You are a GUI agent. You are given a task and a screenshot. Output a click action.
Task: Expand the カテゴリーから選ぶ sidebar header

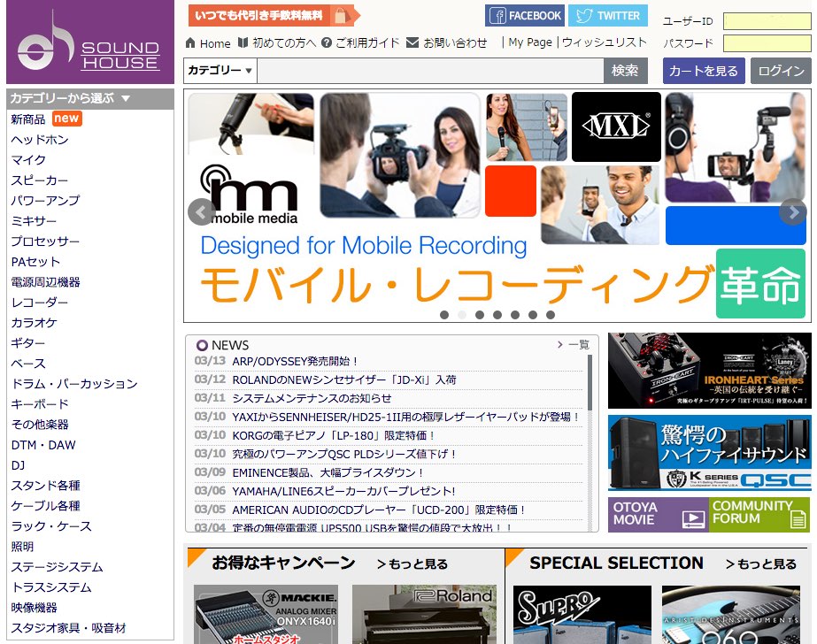pyautogui.click(x=90, y=98)
